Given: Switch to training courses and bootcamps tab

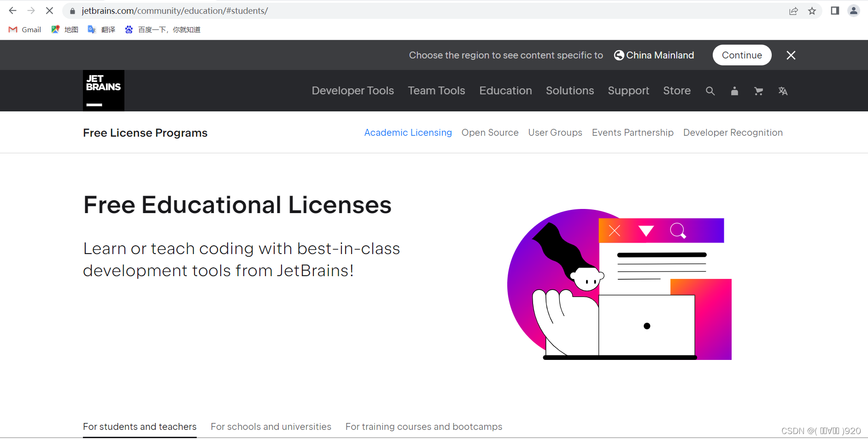Looking at the screenshot, I should click(x=424, y=427).
